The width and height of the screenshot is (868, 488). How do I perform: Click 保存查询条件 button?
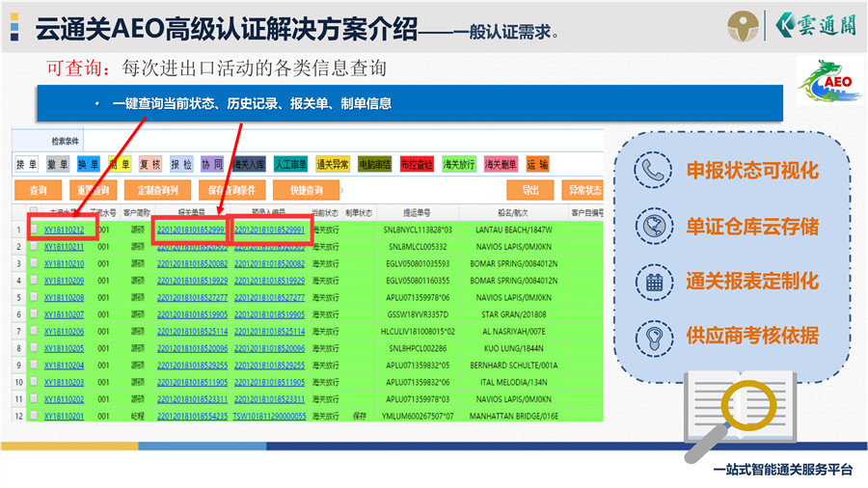tap(231, 190)
